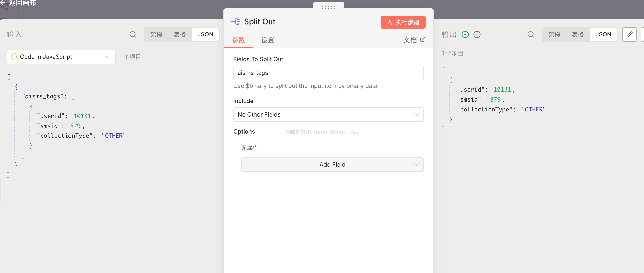Switch input view to 表格 table
This screenshot has height=273, width=644.
[x=179, y=34]
